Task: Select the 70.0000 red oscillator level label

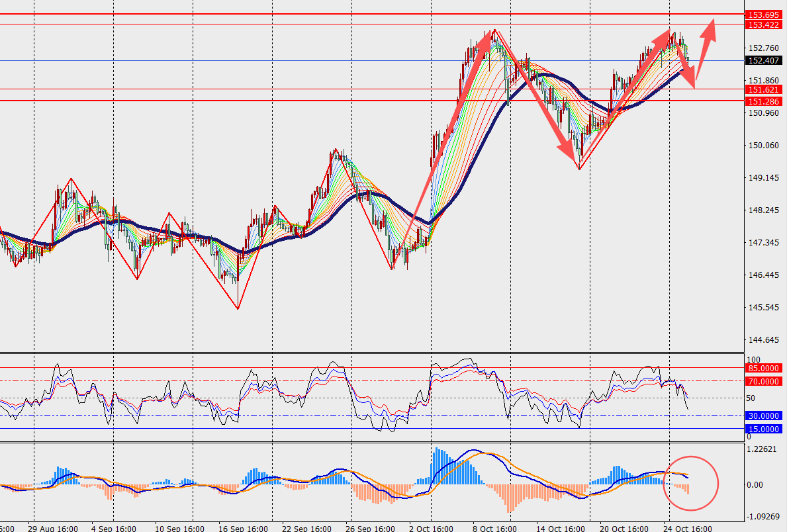Action: tap(764, 381)
